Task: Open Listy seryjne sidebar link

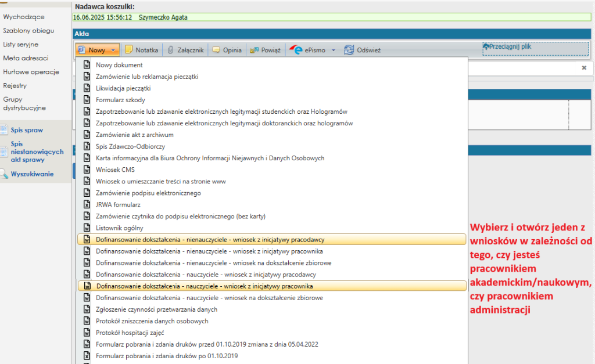Action: click(21, 44)
